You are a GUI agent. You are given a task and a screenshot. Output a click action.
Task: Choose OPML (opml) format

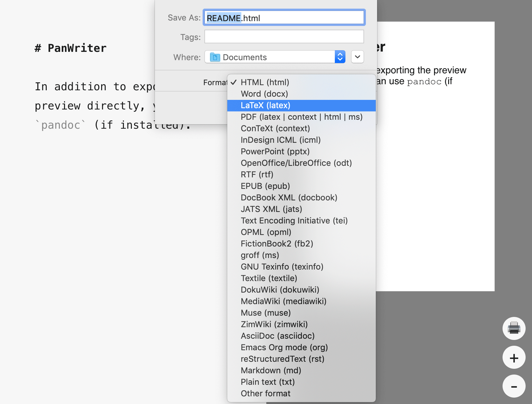click(x=302, y=232)
